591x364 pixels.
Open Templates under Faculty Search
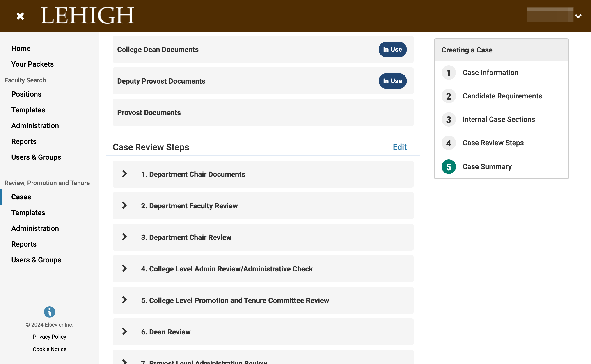pyautogui.click(x=28, y=110)
